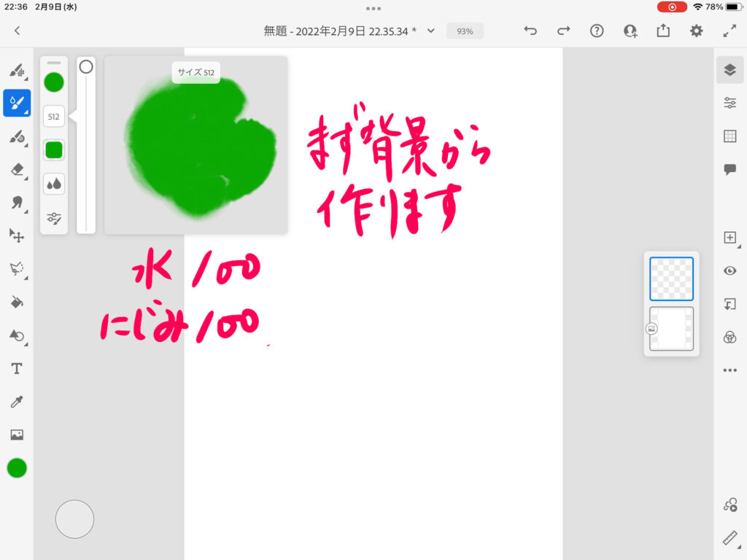
Task: Tap the green color swatch in the toolbar
Action: click(x=17, y=468)
